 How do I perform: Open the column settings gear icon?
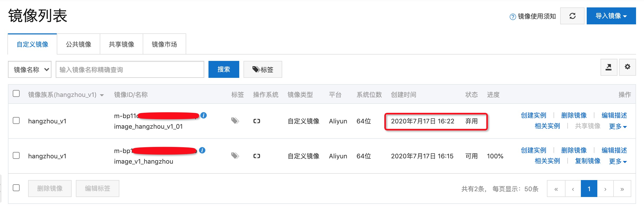pos(627,67)
